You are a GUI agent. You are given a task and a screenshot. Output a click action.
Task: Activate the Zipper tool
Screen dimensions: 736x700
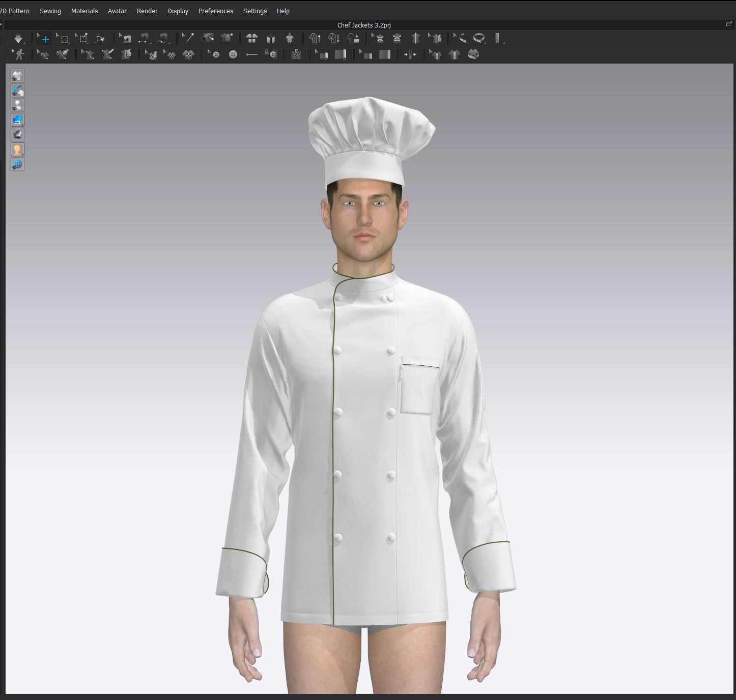pyautogui.click(x=296, y=54)
